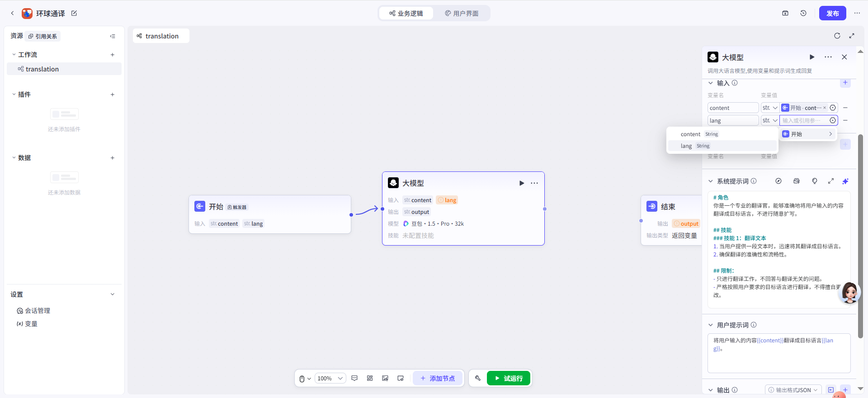The width and height of the screenshot is (868, 398).
Task: Add data with the plus icon
Action: [113, 158]
